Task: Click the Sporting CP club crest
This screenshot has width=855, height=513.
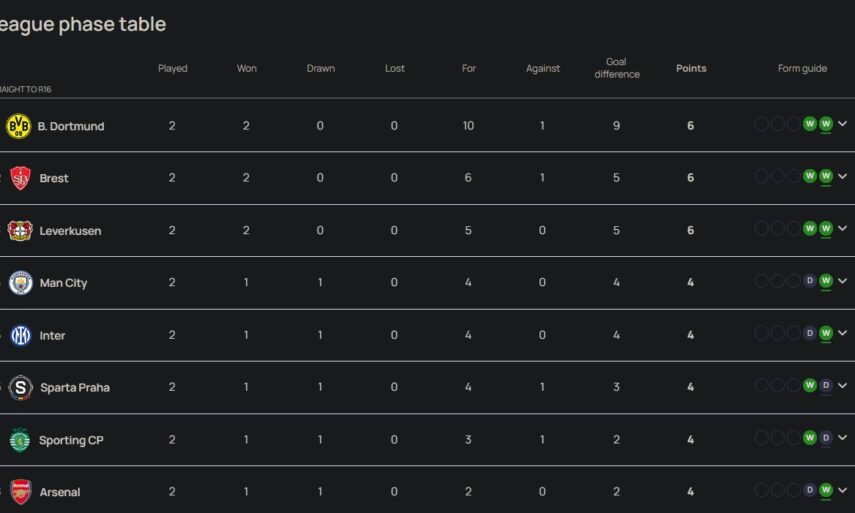Action: click(x=20, y=440)
